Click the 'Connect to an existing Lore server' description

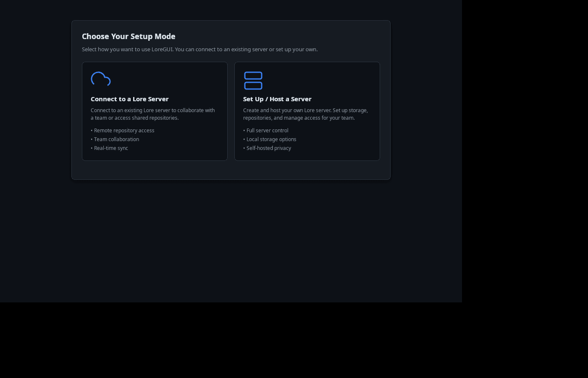[153, 114]
